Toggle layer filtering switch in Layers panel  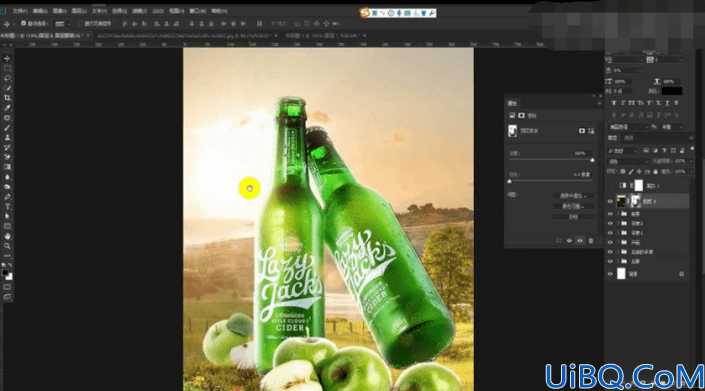coord(692,149)
